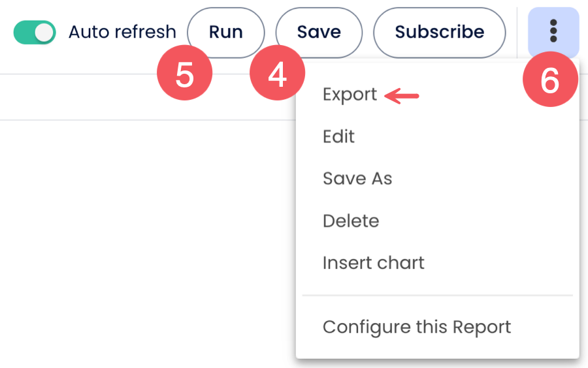Click the red number 6 badge
Screen dimensions: 588x368
(x=550, y=81)
